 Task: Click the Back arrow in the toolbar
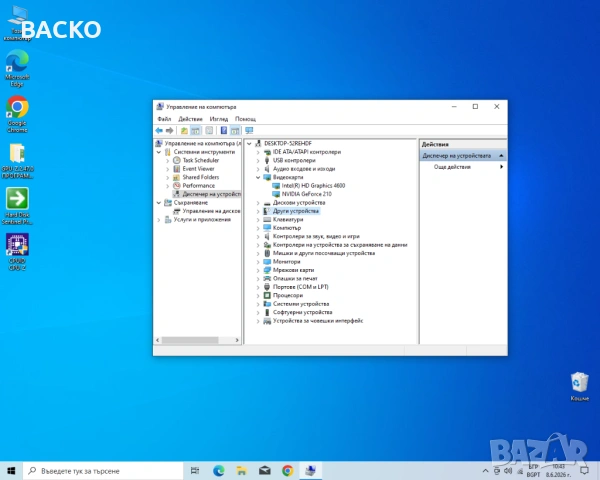159,131
